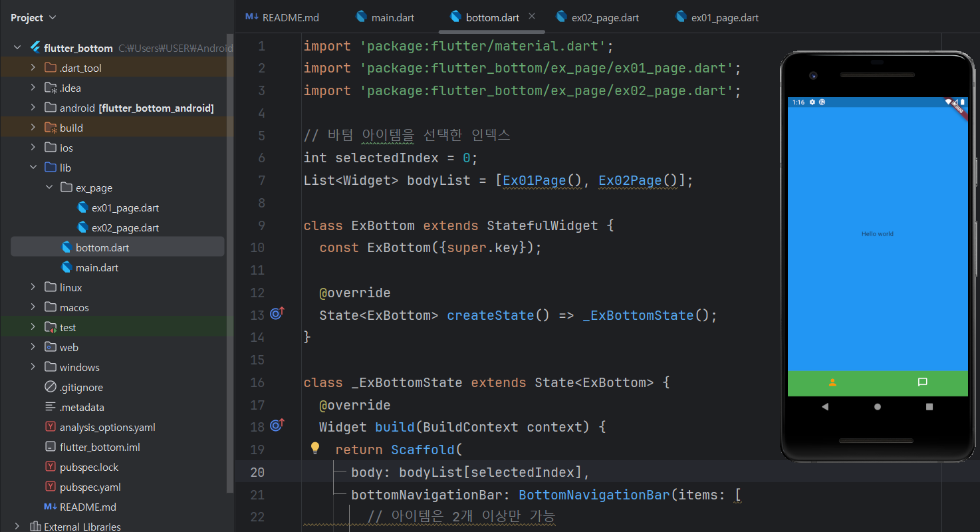
Task: Expand the macos folder chevron
Action: coord(33,307)
